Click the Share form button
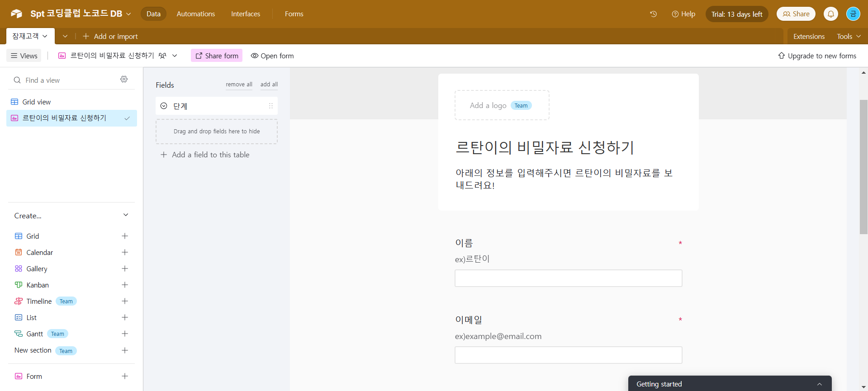 pos(217,56)
